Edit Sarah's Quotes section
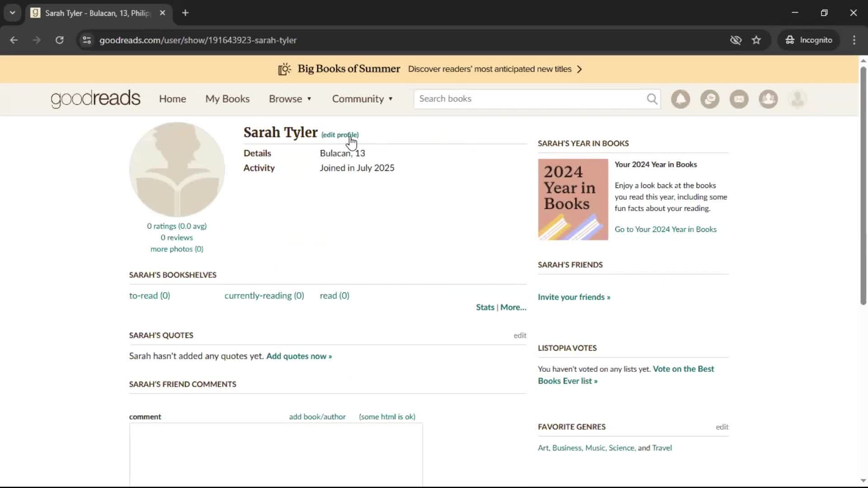The height and width of the screenshot is (488, 868). pos(520,335)
